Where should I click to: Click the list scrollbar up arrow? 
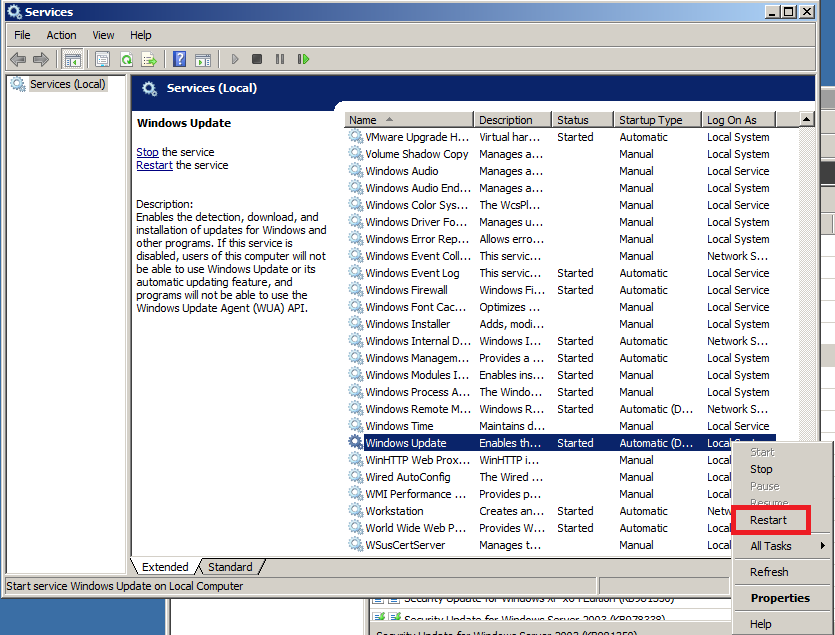(806, 119)
